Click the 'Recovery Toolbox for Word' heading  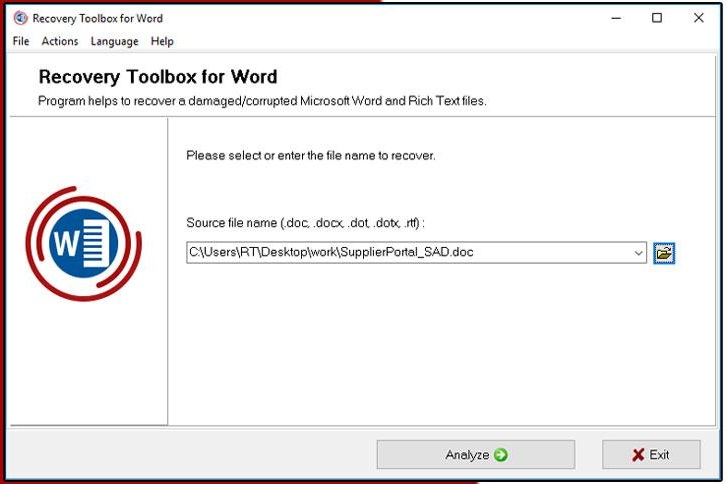click(x=158, y=77)
